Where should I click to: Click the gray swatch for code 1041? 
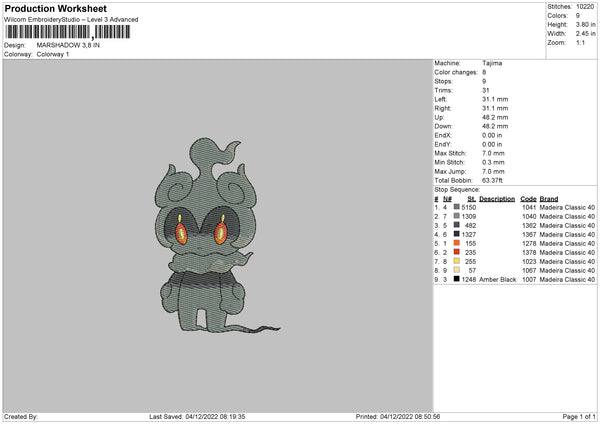(x=457, y=207)
